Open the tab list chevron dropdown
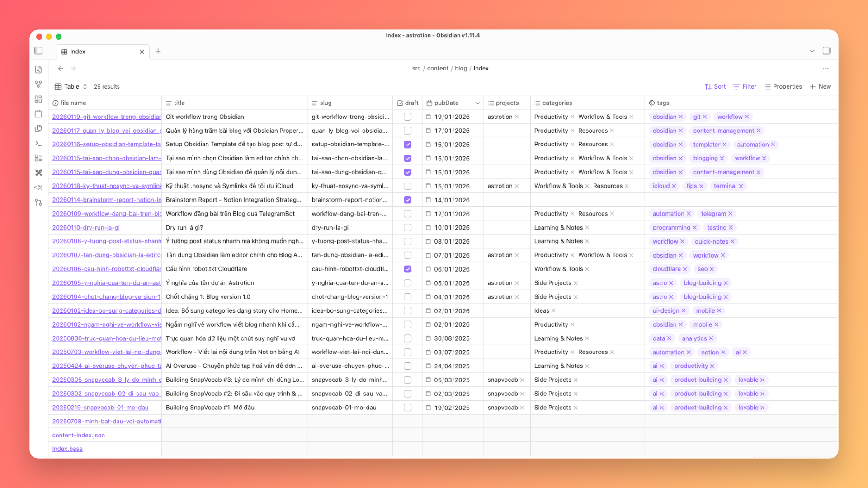Screen dimensions: 868x488 812,51
